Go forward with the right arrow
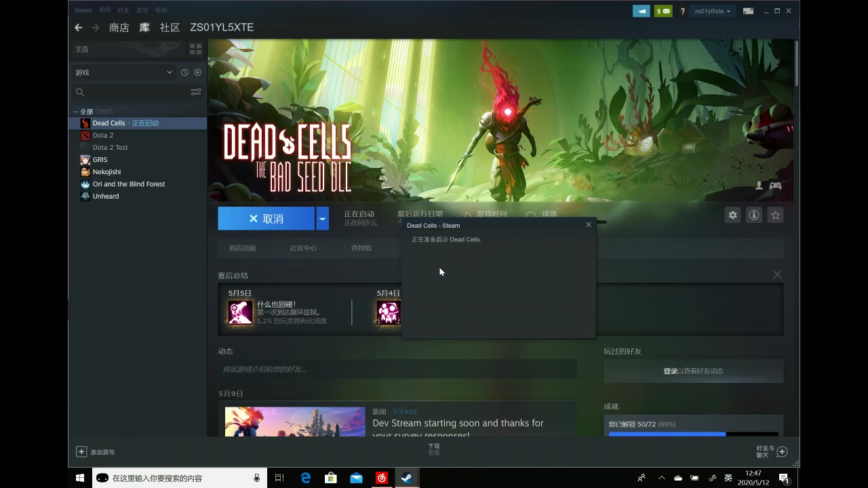 [x=96, y=28]
